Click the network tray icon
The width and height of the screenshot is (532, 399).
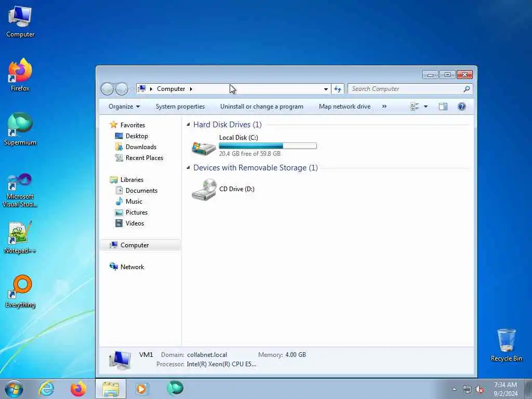467,390
